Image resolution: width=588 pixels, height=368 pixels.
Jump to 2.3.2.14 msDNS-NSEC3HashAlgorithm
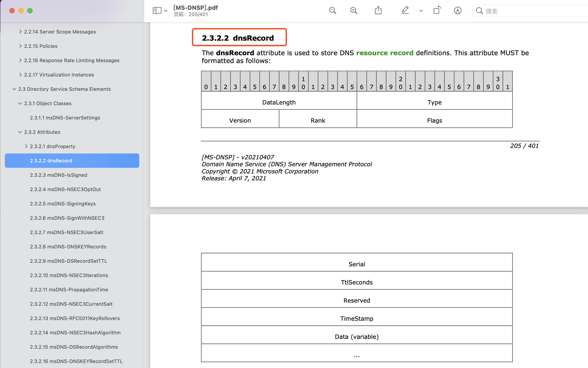click(x=75, y=333)
